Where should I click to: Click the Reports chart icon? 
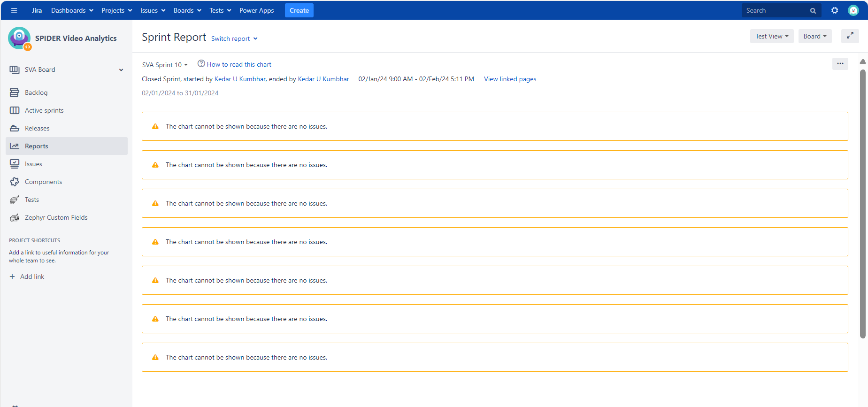point(15,146)
